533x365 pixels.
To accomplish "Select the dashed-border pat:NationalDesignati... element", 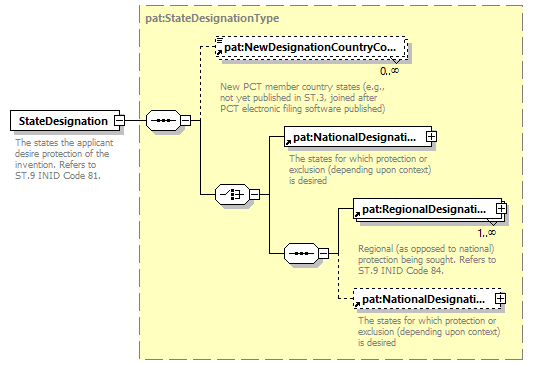I will click(x=427, y=299).
